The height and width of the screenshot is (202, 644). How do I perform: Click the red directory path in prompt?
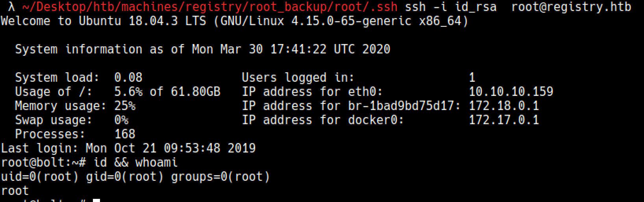(x=210, y=7)
